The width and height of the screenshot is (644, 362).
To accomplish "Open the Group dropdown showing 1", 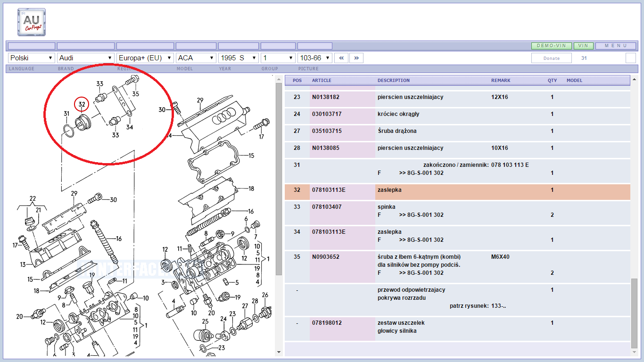I will (x=278, y=58).
